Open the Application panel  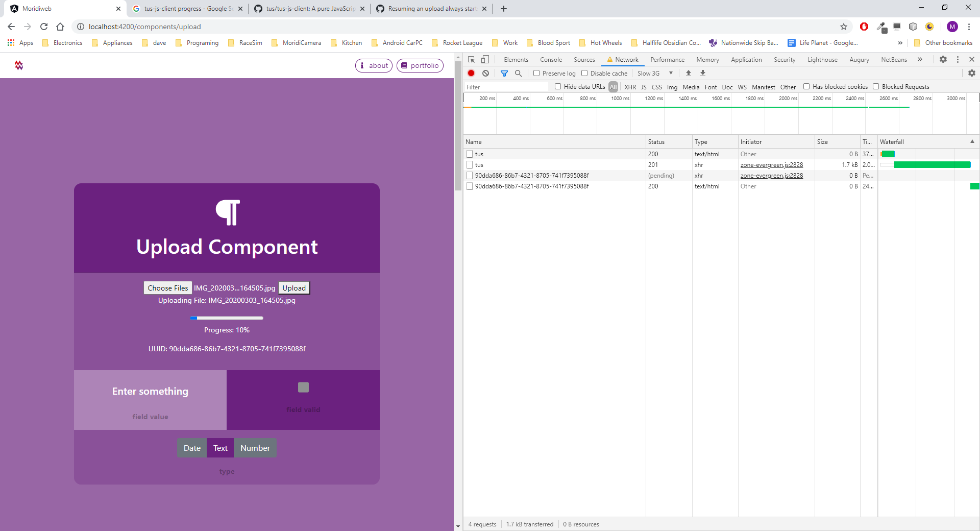pos(746,59)
